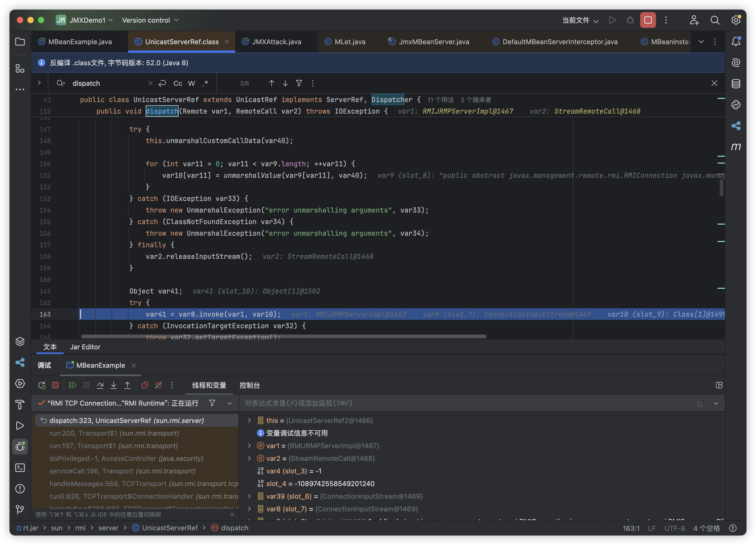Open the Database tool window icon
Viewport: 756px width, 545px height.
[736, 84]
